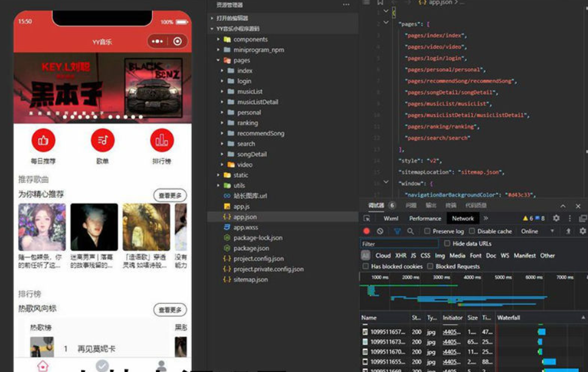Toggle the network filter funnel icon

(x=397, y=231)
